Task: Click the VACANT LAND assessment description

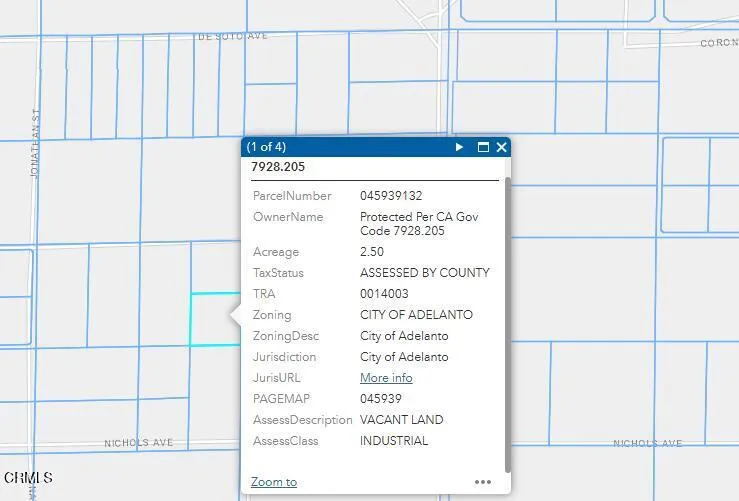Action: point(401,420)
